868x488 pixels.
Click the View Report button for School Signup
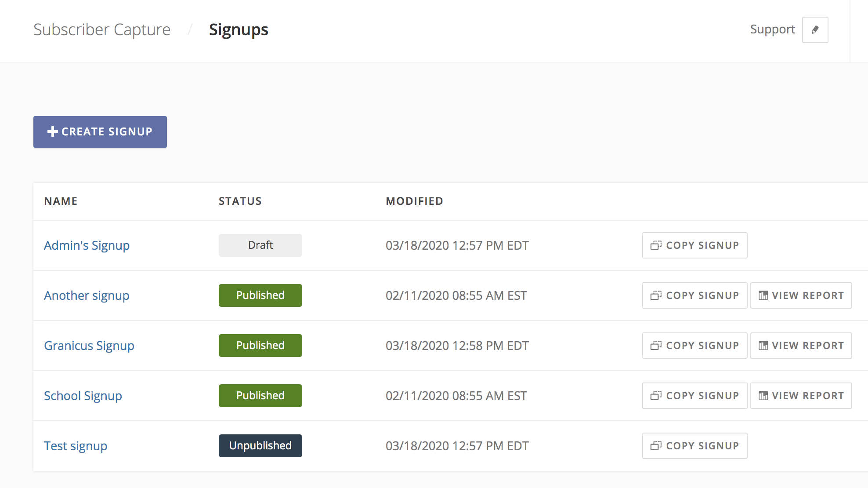click(x=801, y=396)
